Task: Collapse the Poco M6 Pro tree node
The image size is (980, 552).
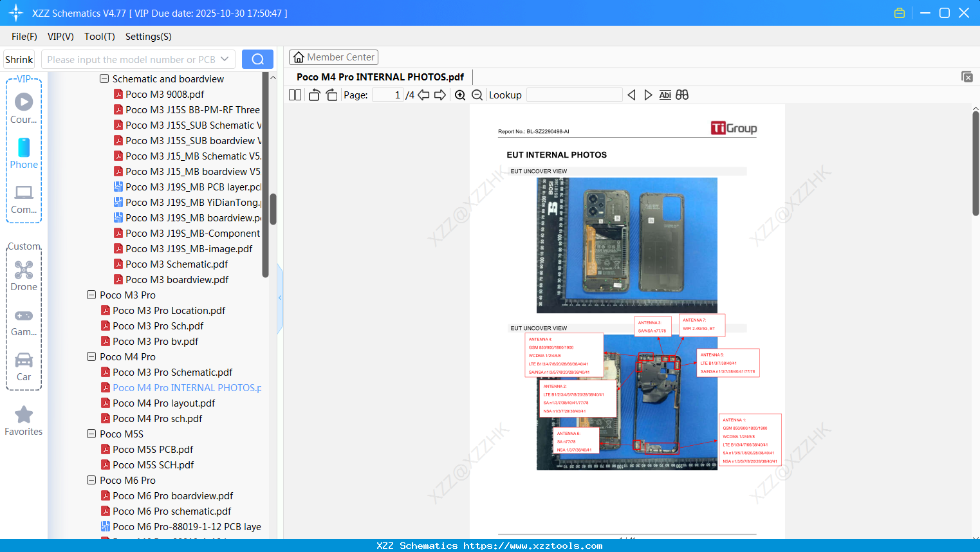Action: pos(91,480)
